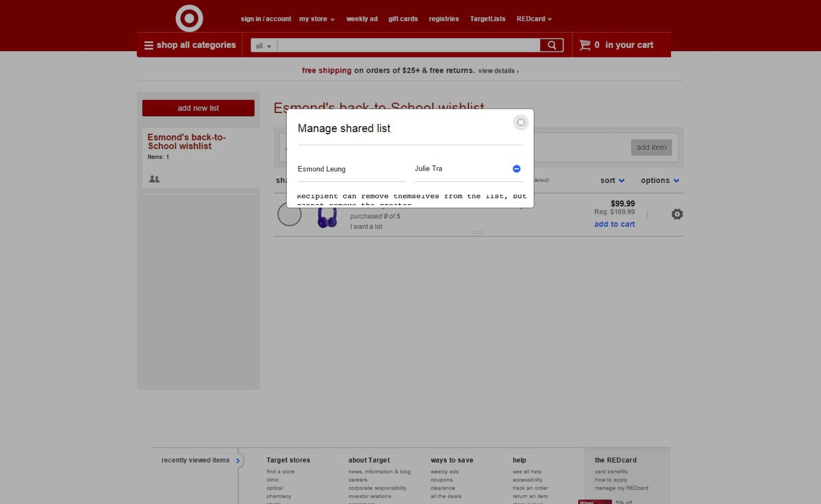Click the Target bullseye logo
The width and height of the screenshot is (821, 504).
pos(189,18)
